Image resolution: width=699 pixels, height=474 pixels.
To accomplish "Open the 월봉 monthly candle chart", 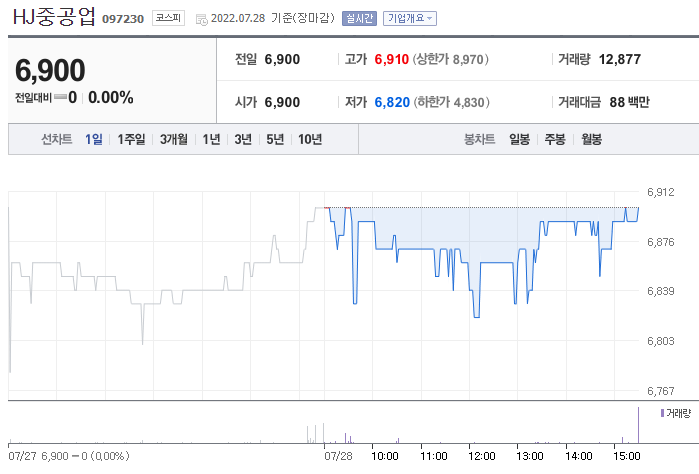I will 592,139.
